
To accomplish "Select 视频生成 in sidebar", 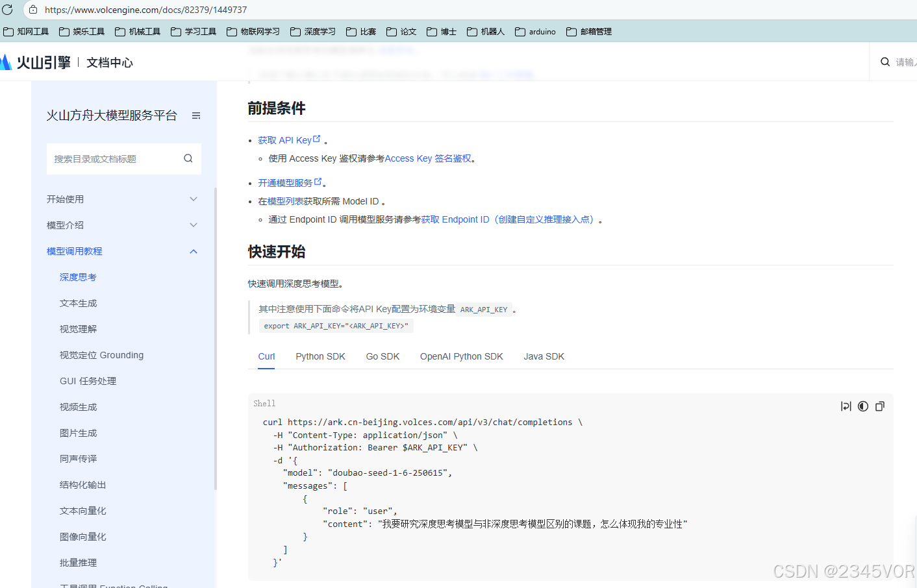I will click(78, 407).
